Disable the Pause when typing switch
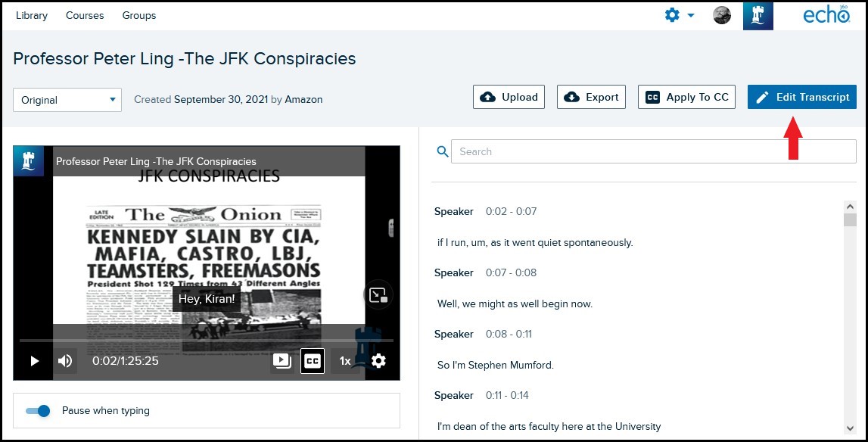Viewport: 868px width, 442px height. click(38, 411)
